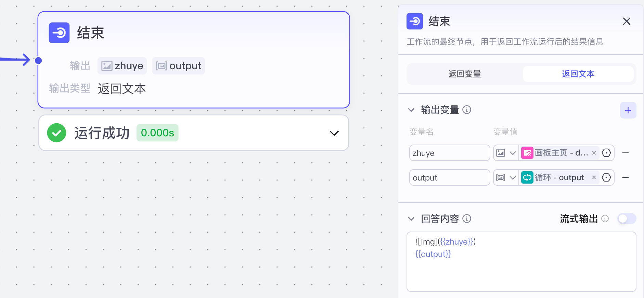Switch to the 返回变量 tab
644x298 pixels.
(464, 74)
